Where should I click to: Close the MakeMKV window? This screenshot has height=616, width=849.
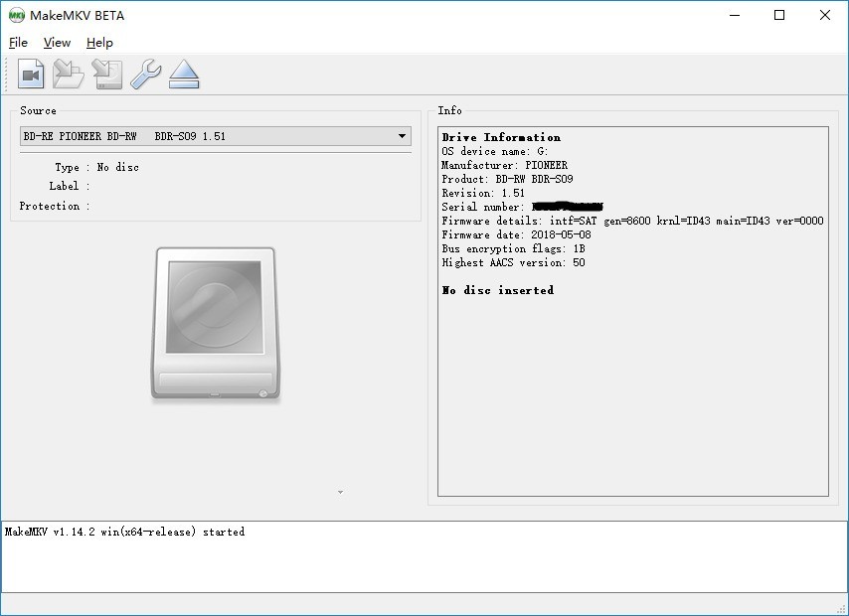tap(824, 15)
